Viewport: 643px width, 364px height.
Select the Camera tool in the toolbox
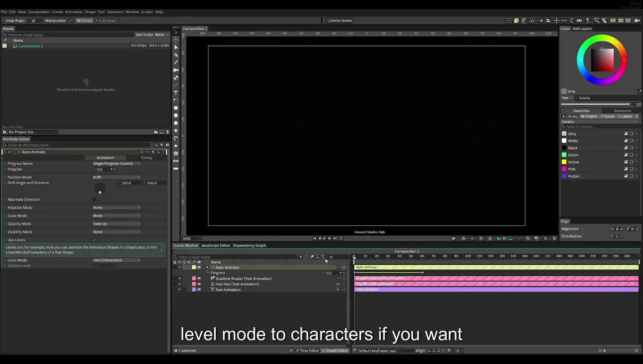tap(176, 70)
